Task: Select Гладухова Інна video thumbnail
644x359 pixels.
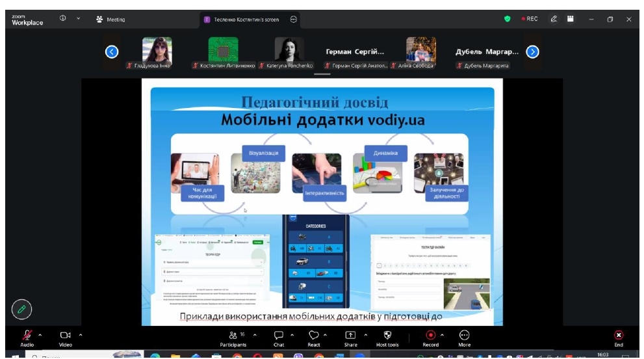Action: [157, 53]
